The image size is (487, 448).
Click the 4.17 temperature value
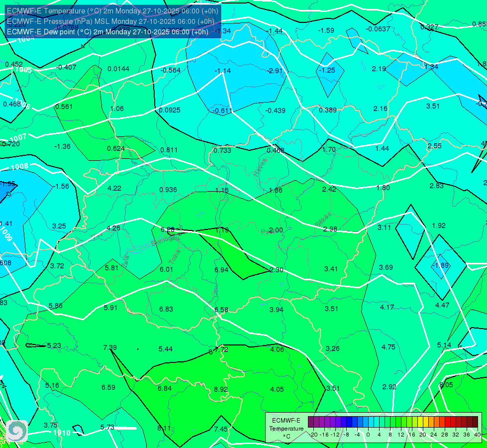[x=387, y=308]
